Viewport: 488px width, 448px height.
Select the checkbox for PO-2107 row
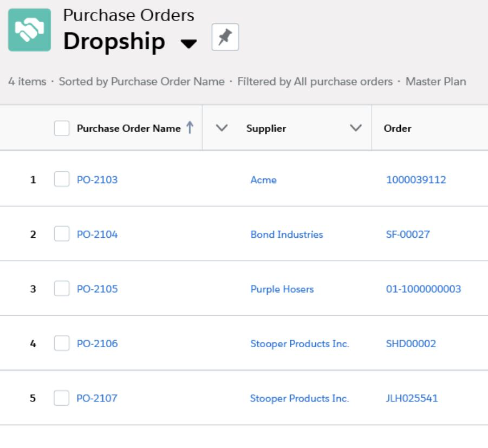(61, 398)
